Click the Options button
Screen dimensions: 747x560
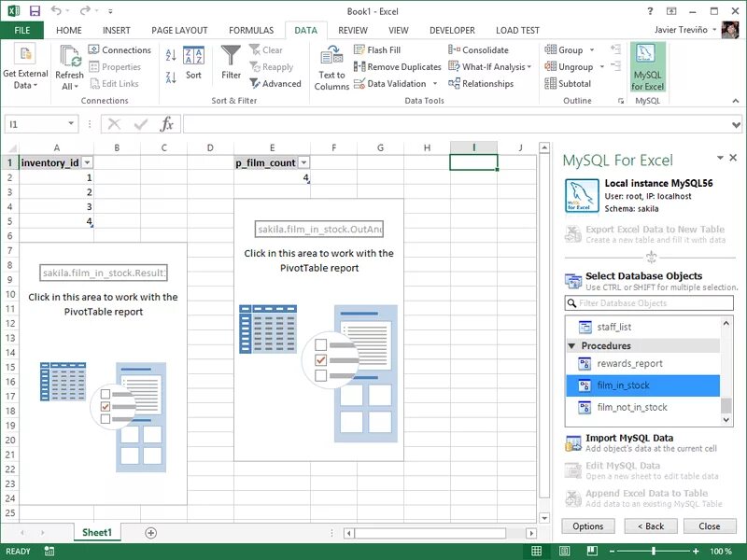click(x=588, y=526)
